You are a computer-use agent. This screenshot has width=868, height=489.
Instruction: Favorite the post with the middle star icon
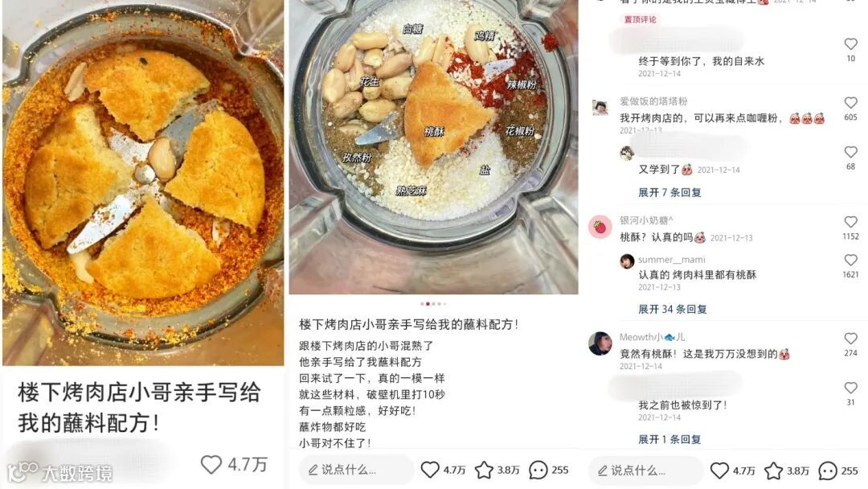[484, 470]
